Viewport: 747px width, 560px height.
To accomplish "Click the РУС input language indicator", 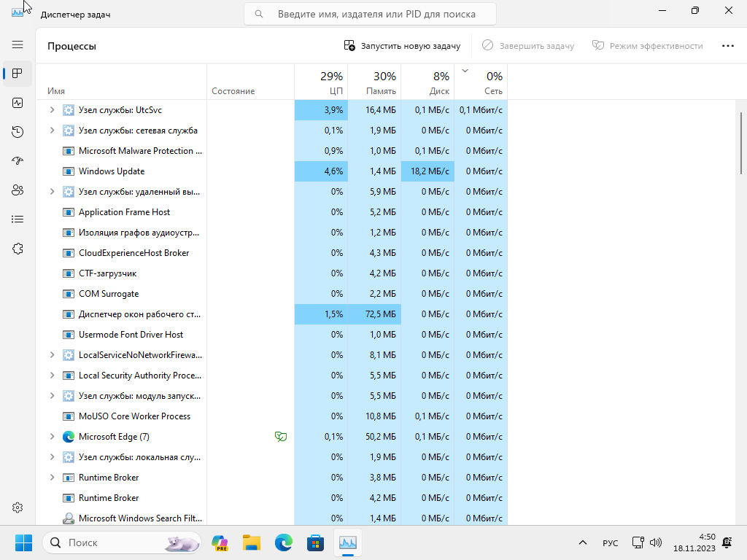I will click(611, 542).
